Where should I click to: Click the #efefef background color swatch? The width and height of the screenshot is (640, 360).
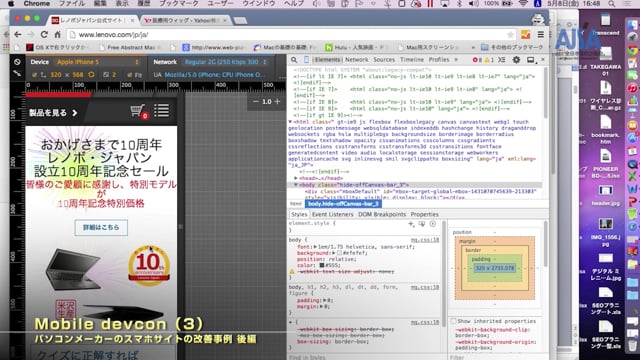[339, 253]
